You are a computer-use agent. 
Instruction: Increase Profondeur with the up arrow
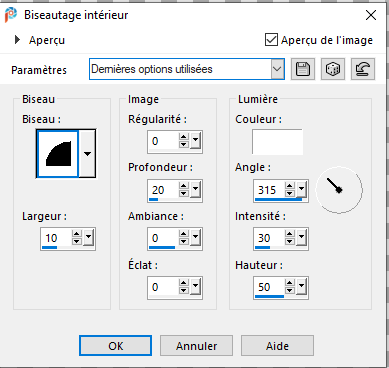click(x=184, y=186)
